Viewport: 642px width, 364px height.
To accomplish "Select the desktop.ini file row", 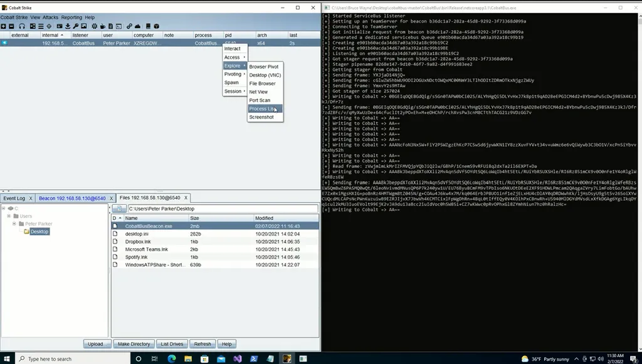I will [x=215, y=234].
